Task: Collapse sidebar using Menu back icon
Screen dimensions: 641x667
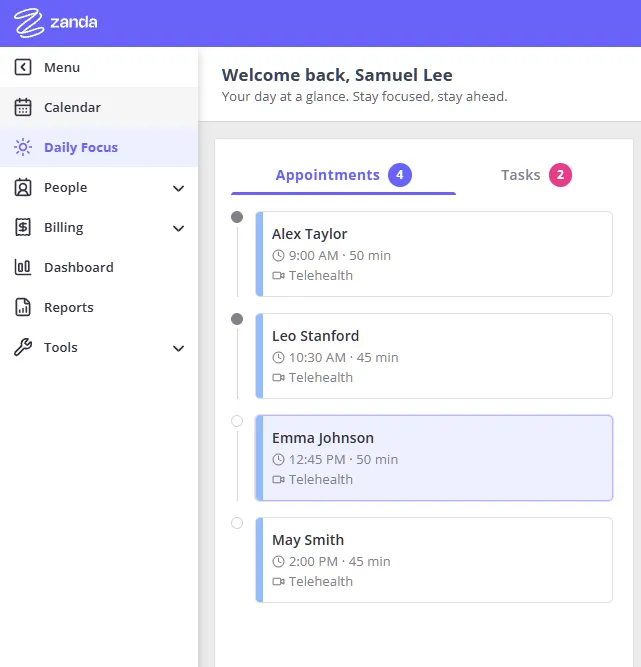Action: pyautogui.click(x=23, y=67)
